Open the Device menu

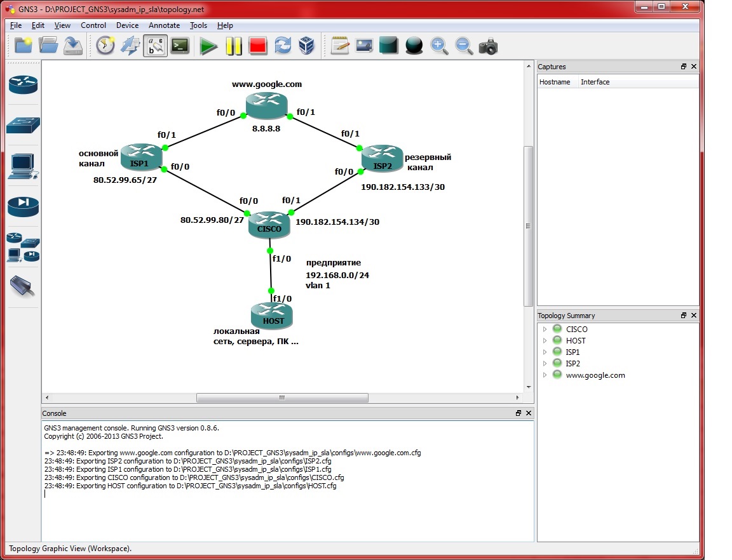pyautogui.click(x=128, y=25)
